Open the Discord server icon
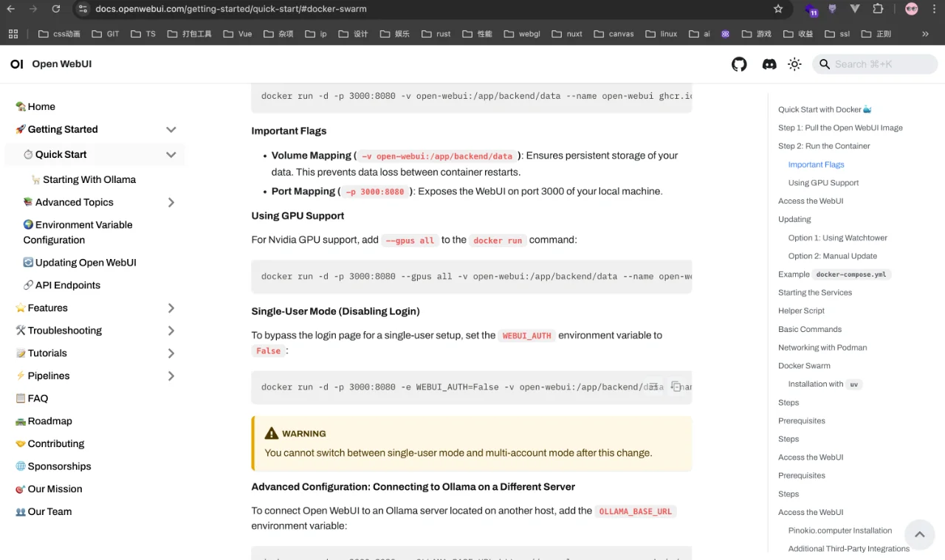The height and width of the screenshot is (560, 945). click(769, 64)
